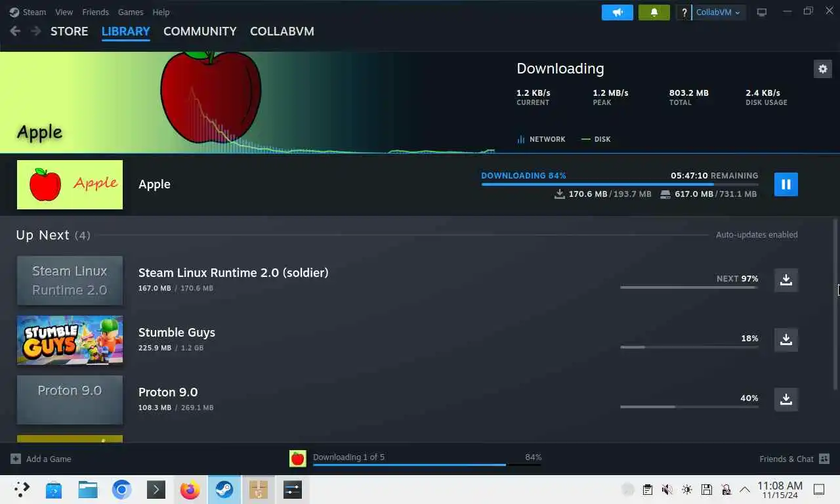This screenshot has height=504, width=840.
Task: Click the Proton 9.0 thumbnail
Action: pyautogui.click(x=70, y=400)
